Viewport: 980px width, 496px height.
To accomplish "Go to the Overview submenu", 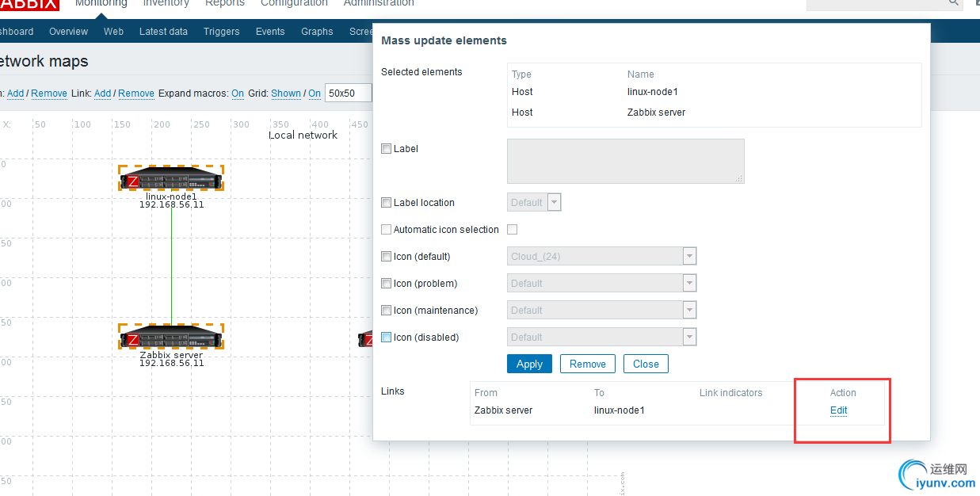I will pyautogui.click(x=68, y=32).
